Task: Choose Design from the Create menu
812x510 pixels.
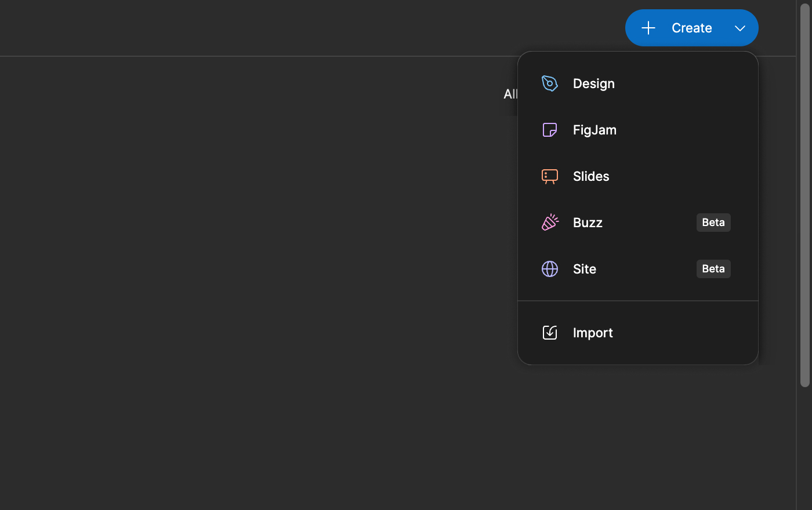Action: pyautogui.click(x=638, y=83)
